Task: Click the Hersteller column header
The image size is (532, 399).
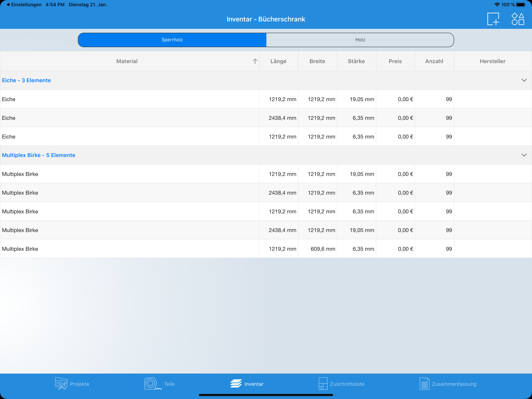Action: (492, 61)
